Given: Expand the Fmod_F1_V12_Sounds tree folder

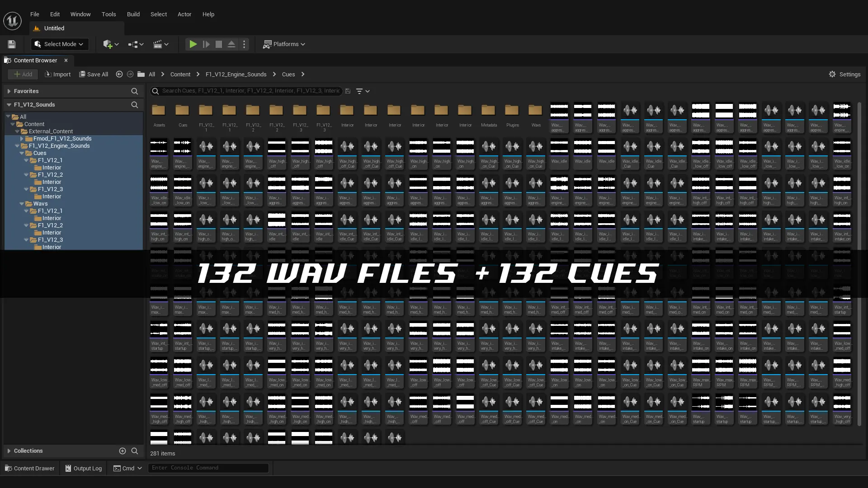Looking at the screenshot, I should [x=22, y=139].
